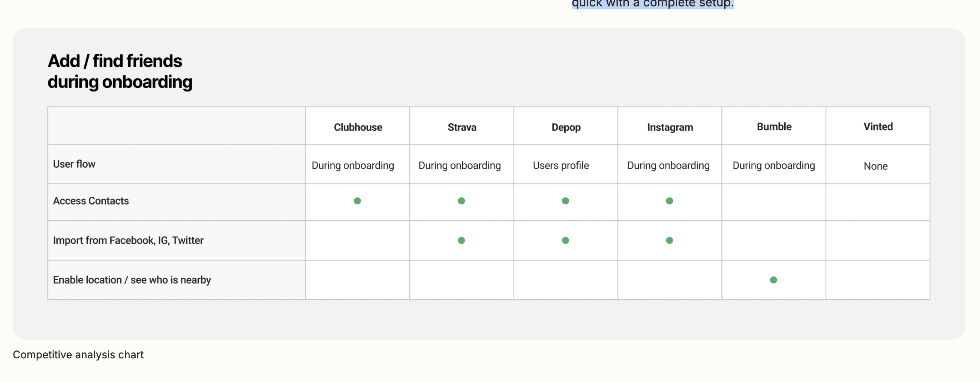Click 'Enable location / see who is nearby' label

132,280
